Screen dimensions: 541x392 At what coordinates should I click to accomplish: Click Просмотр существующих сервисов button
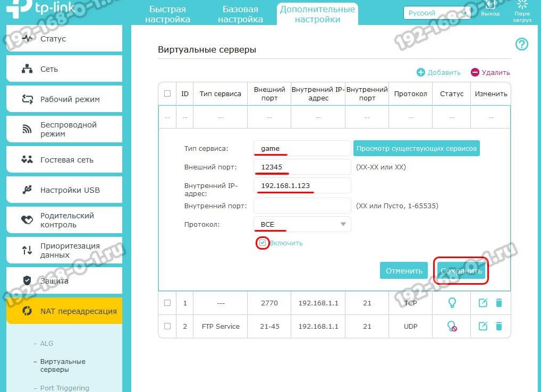pyautogui.click(x=417, y=149)
